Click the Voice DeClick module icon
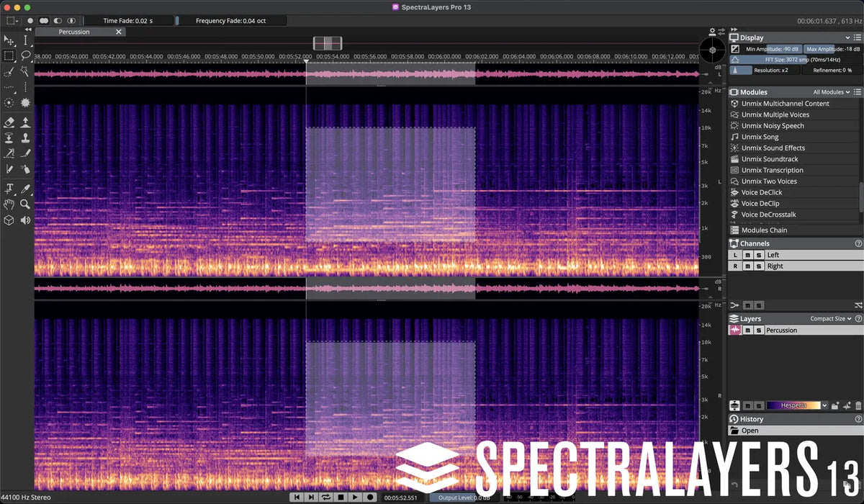 click(734, 192)
